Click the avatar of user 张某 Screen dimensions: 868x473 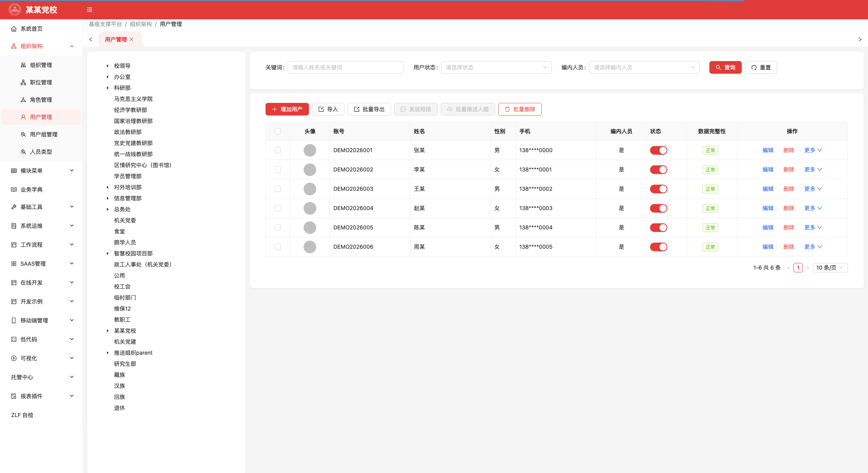pyautogui.click(x=310, y=150)
